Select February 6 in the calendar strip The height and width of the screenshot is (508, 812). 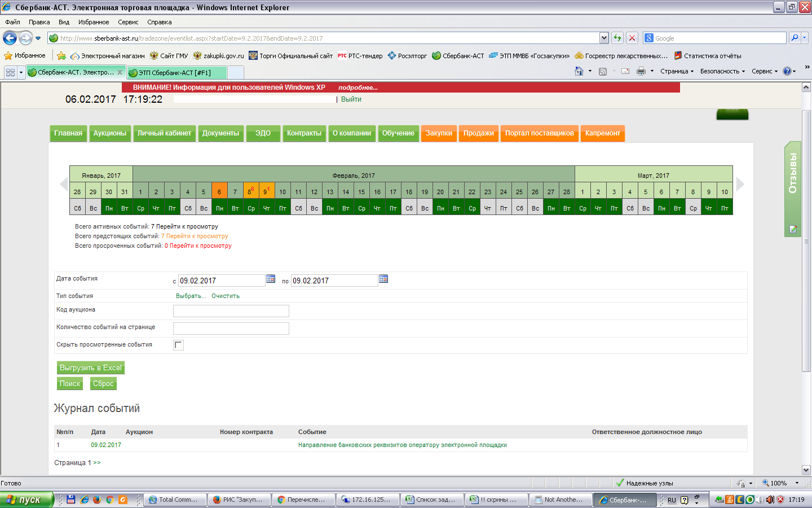(x=219, y=192)
